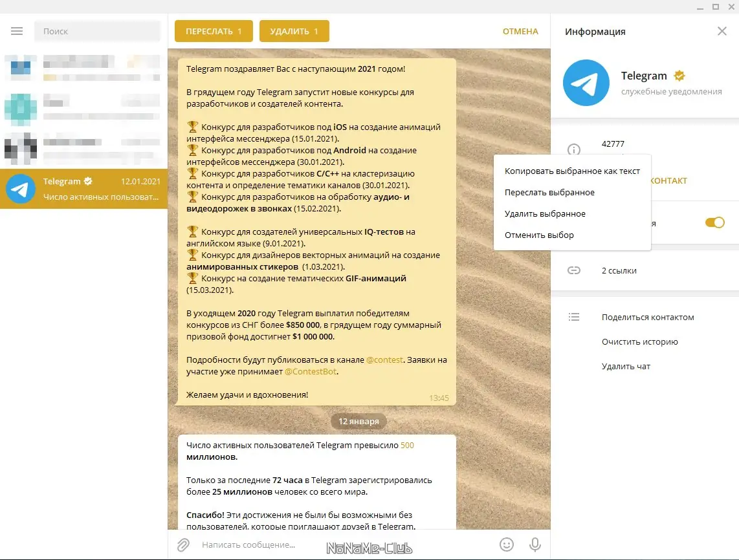Toggle the notifications switch off
The height and width of the screenshot is (560, 739).
714,222
